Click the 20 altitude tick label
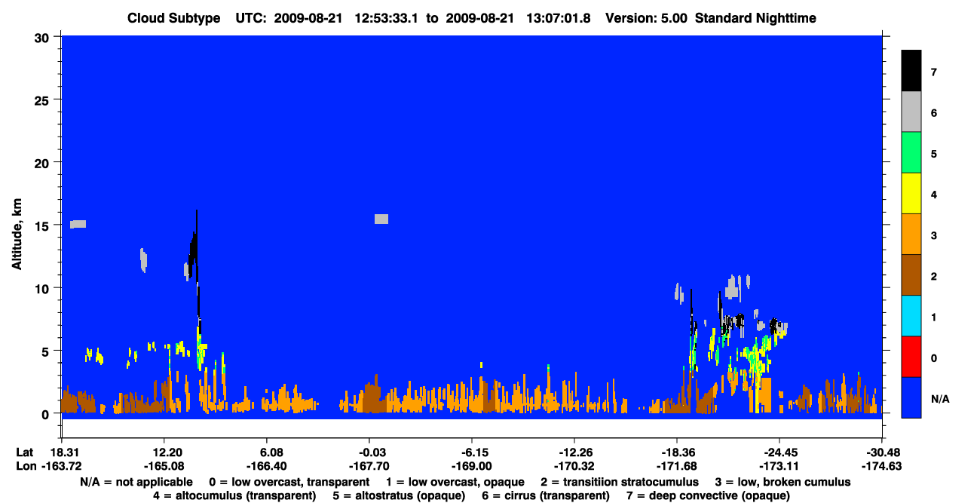 click(x=44, y=162)
